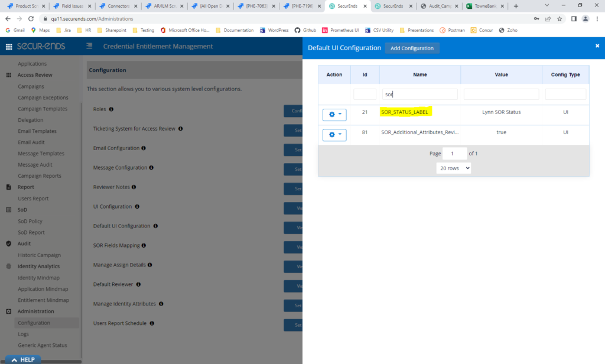Open the 20 rows page size dropdown
The height and width of the screenshot is (364, 605).
click(454, 168)
